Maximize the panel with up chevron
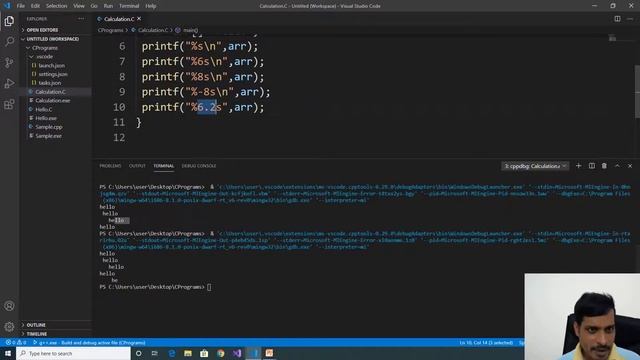 (x=617, y=166)
